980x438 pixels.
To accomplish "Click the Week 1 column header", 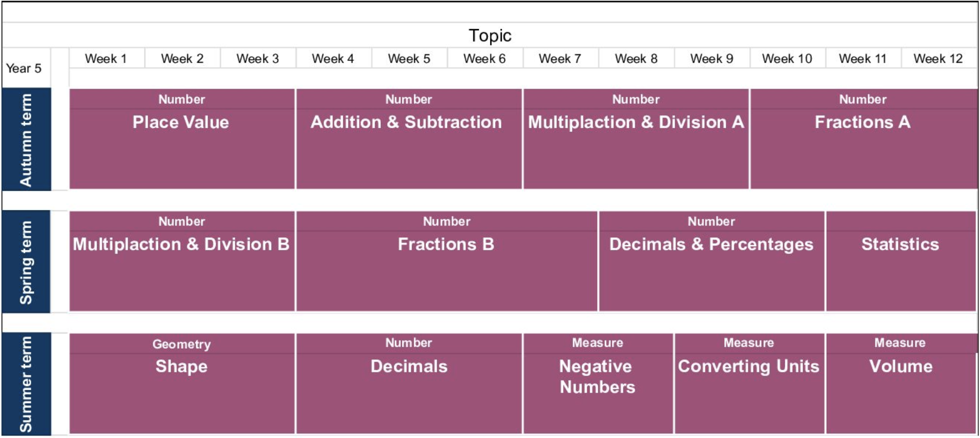I will pos(106,59).
